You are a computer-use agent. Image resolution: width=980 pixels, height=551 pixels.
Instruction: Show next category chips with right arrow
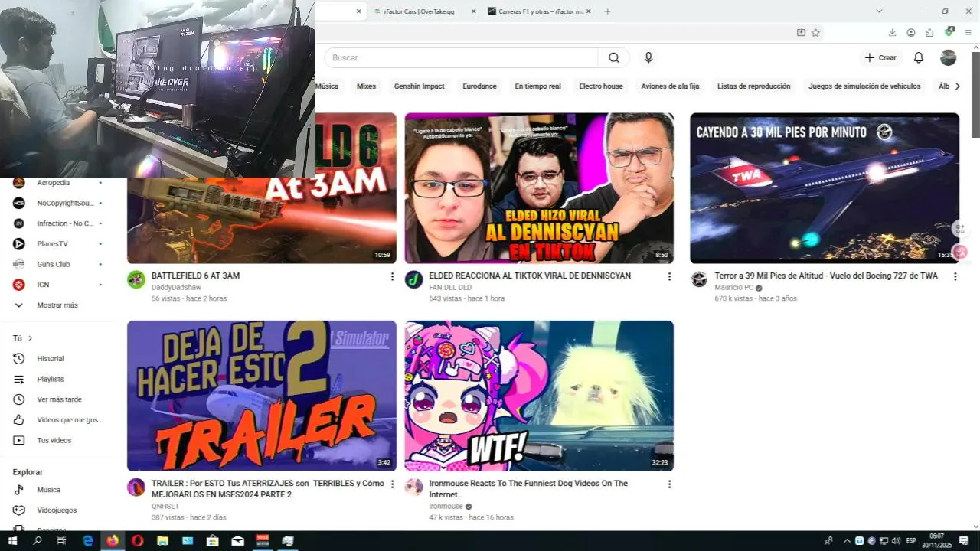pyautogui.click(x=957, y=86)
